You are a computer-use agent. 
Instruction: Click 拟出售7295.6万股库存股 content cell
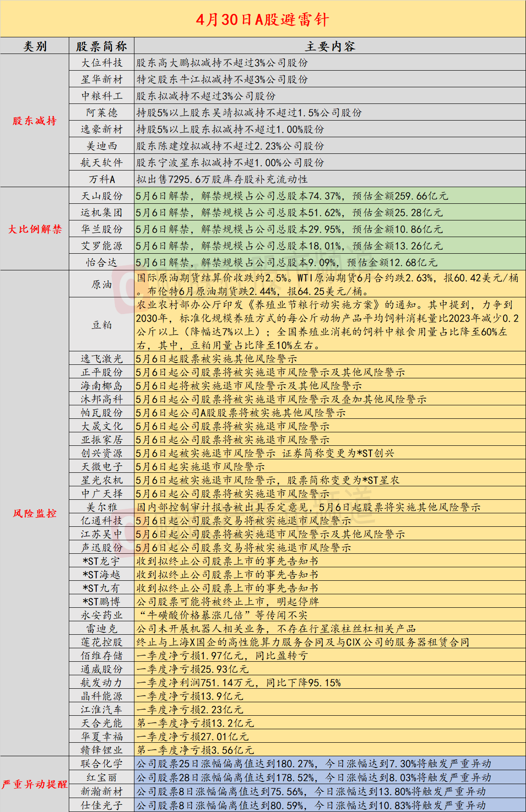(x=330, y=179)
